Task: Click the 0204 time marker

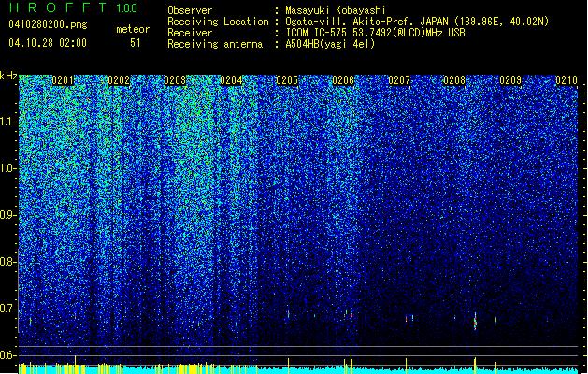Action: click(x=231, y=80)
